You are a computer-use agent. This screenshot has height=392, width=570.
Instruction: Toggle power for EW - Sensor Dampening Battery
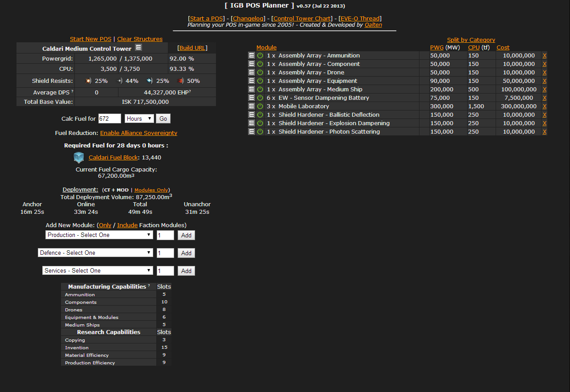(260, 98)
